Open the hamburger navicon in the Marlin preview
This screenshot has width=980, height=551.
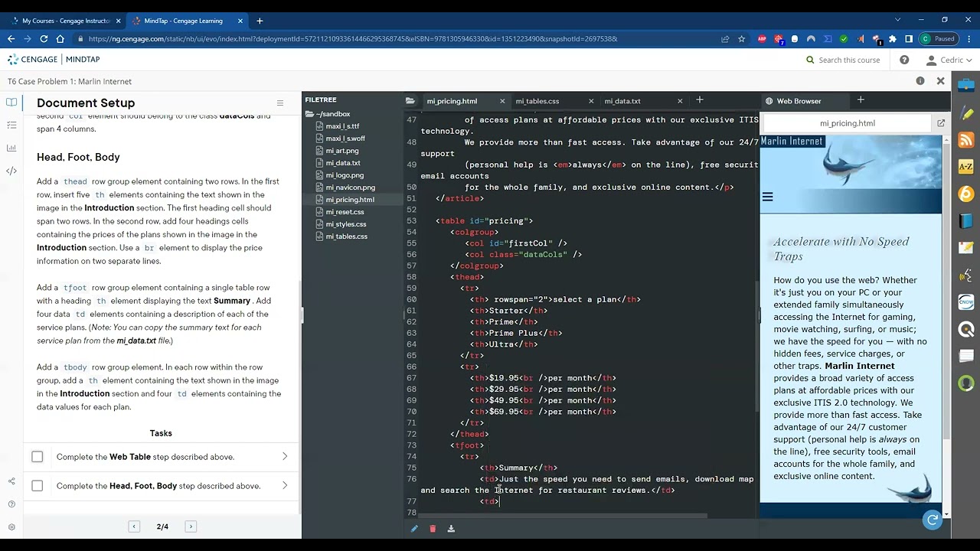(767, 197)
